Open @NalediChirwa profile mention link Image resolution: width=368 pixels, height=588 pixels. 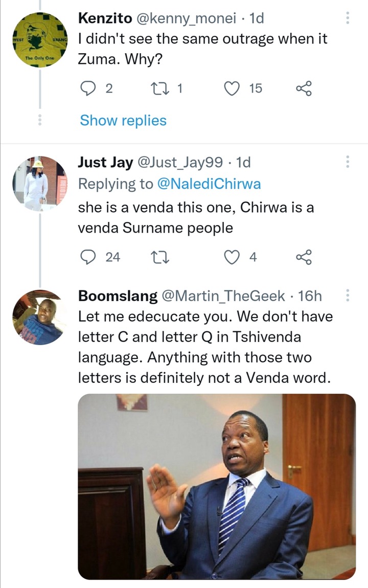pyautogui.click(x=209, y=184)
